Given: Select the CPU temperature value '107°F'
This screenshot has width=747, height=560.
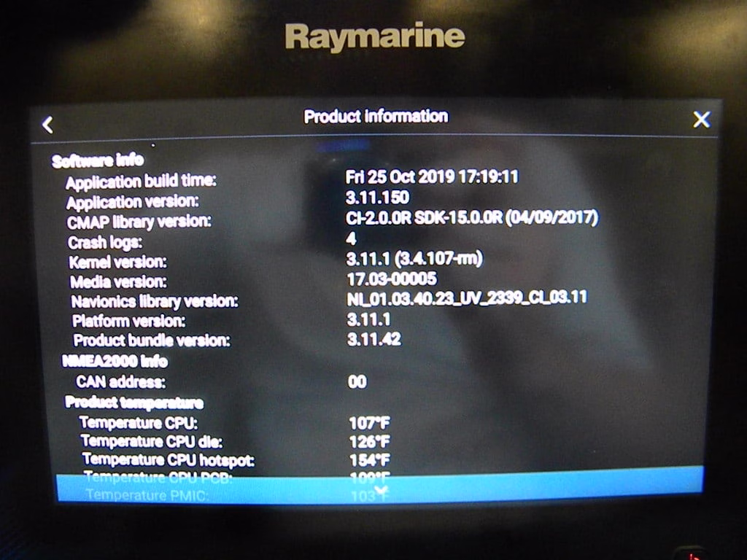Looking at the screenshot, I should [x=369, y=423].
